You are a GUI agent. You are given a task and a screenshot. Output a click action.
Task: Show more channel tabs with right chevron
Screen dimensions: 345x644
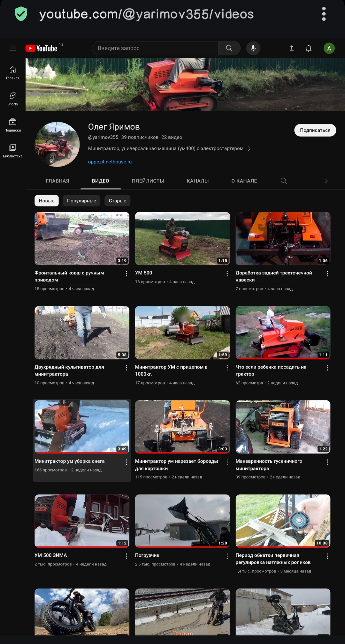pyautogui.click(x=326, y=181)
